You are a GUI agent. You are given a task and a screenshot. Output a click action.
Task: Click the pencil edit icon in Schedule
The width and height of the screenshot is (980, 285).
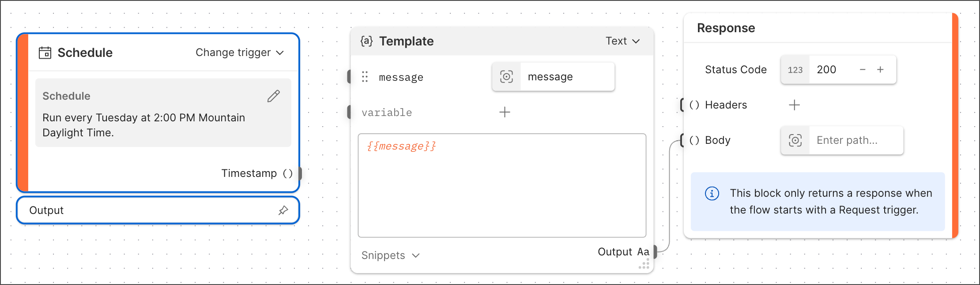[x=274, y=96]
